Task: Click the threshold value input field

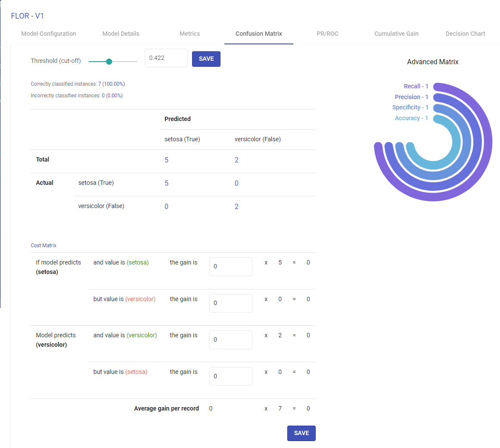Action: 166,58
